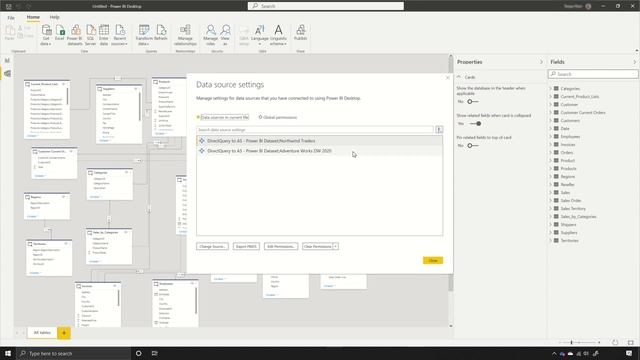This screenshot has height=360, width=640.
Task: Click the yellow Close button in dialog
Action: [x=433, y=260]
